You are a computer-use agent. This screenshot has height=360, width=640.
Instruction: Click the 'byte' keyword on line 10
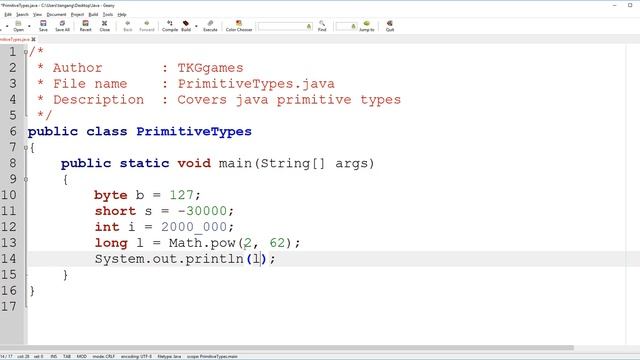click(111, 195)
